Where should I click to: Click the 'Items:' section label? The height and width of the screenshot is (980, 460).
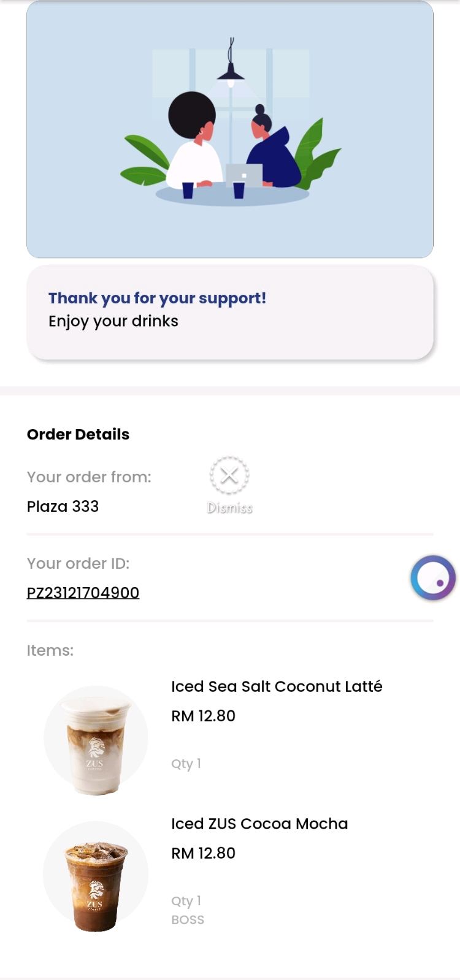click(x=50, y=650)
